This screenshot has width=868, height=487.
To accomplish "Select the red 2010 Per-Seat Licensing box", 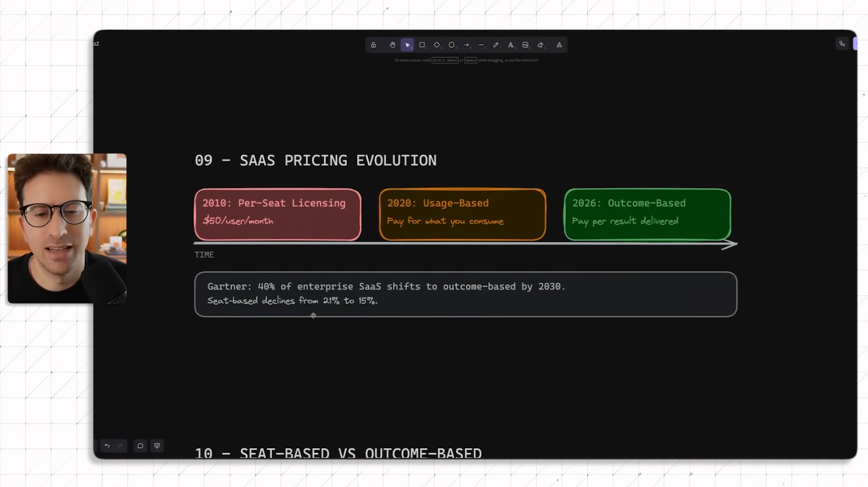I will 277,214.
